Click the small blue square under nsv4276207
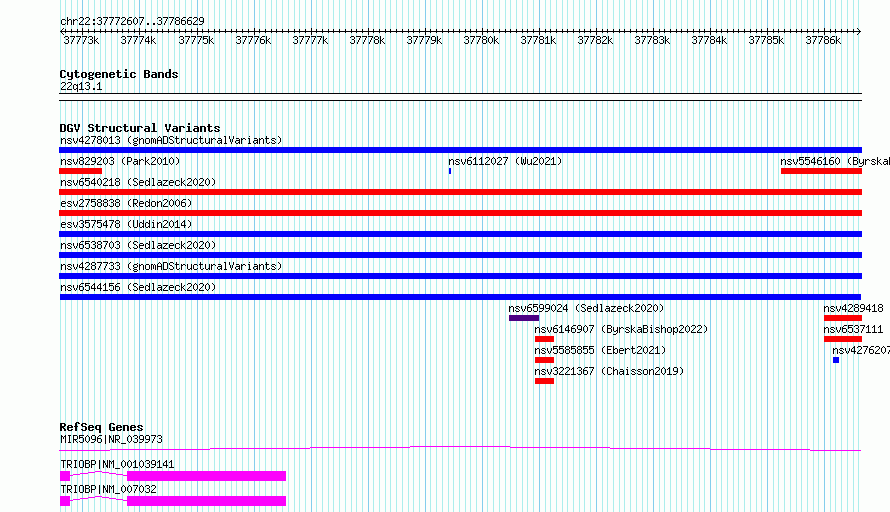Viewport: 890px width, 512px height. coord(836,360)
